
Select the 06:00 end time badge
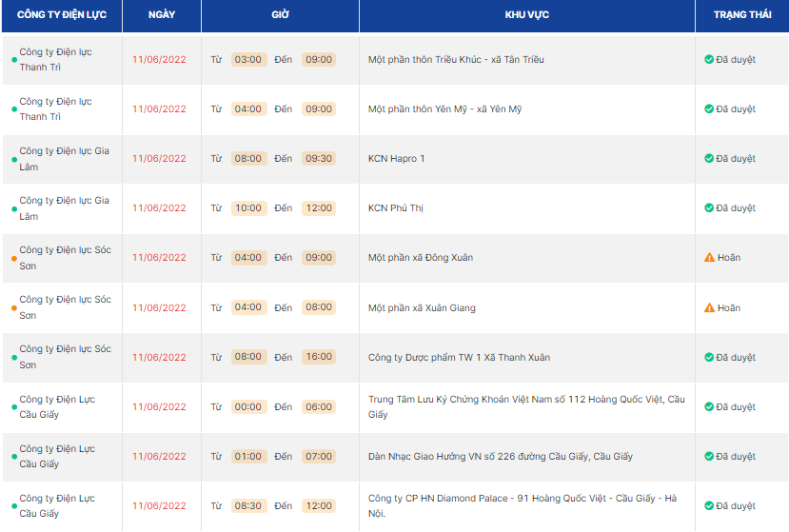pyautogui.click(x=319, y=406)
